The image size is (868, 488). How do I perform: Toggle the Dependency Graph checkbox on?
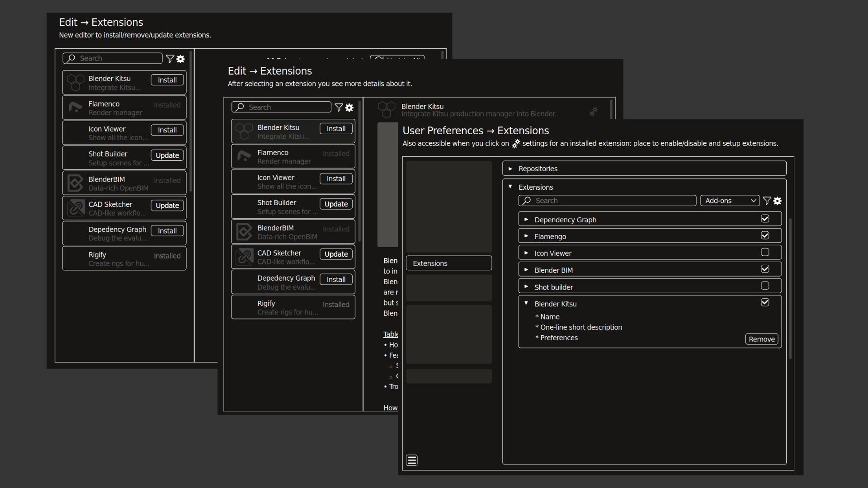click(x=765, y=219)
